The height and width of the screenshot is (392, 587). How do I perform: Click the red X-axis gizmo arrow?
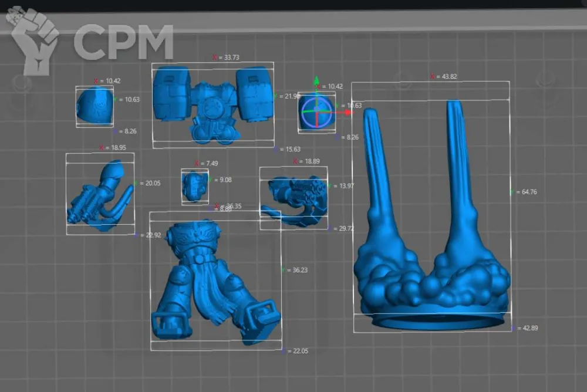tap(346, 111)
